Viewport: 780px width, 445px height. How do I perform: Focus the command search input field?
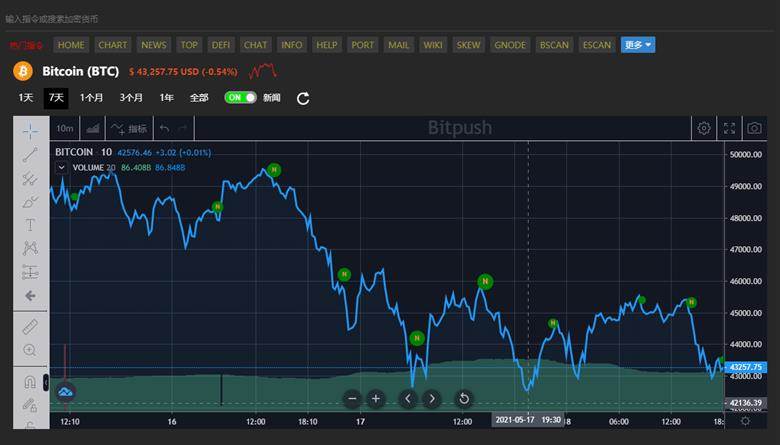click(390, 19)
